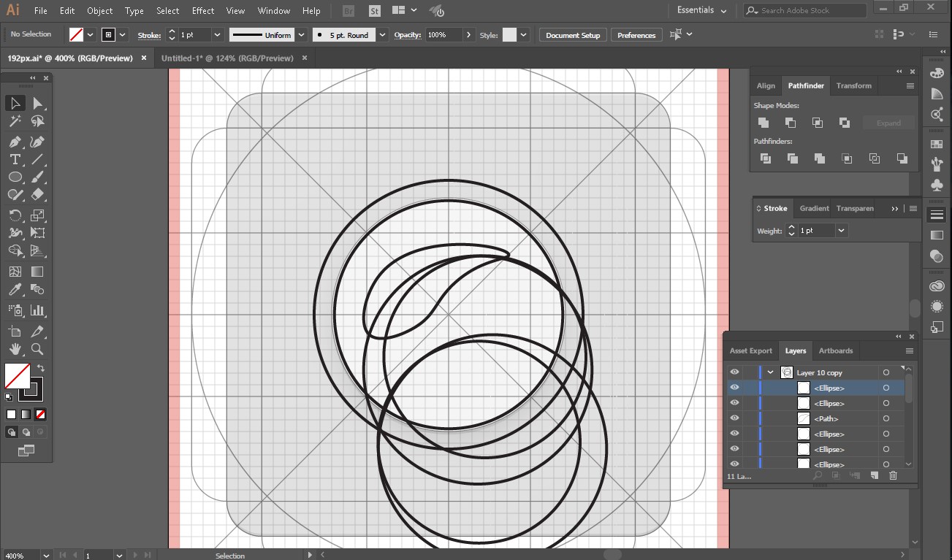Image resolution: width=952 pixels, height=560 pixels.
Task: Click the Preferences button
Action: pos(636,35)
